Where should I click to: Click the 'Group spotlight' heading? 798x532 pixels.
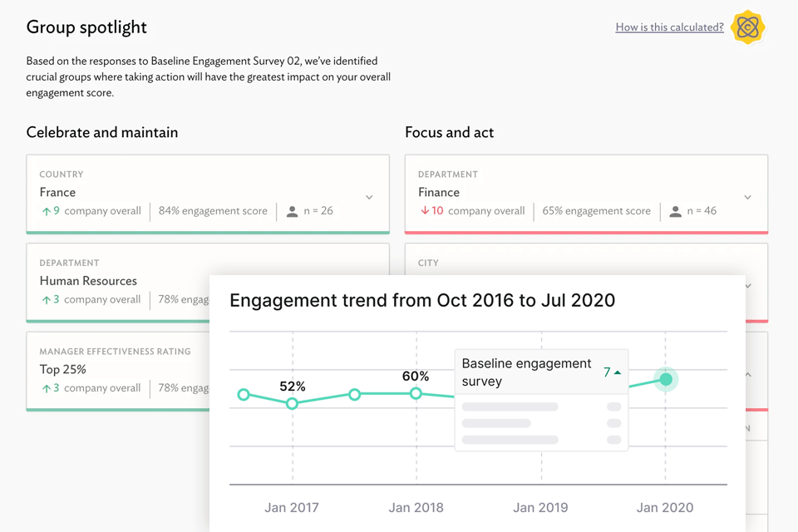pyautogui.click(x=86, y=27)
